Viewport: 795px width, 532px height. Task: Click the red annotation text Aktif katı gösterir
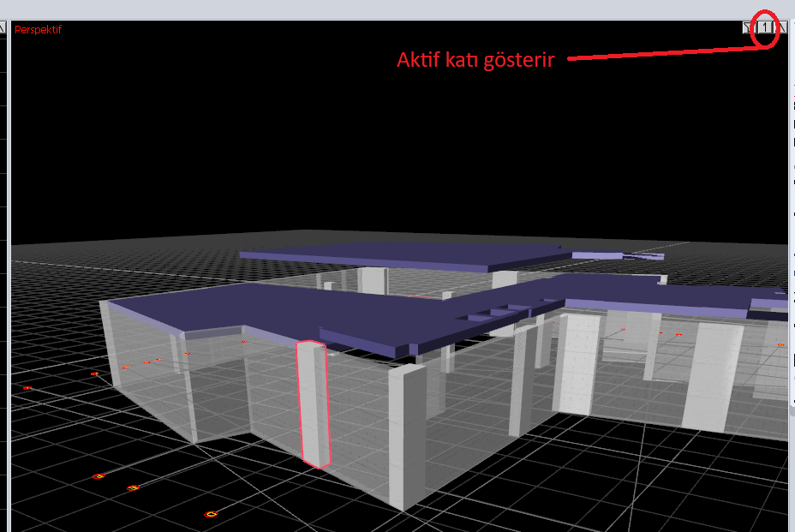point(475,61)
